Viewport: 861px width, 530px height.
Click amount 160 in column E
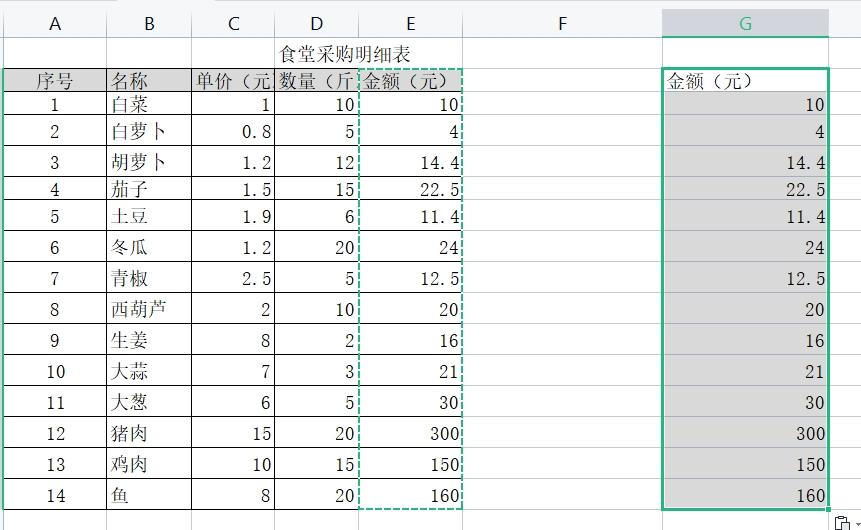tap(411, 494)
